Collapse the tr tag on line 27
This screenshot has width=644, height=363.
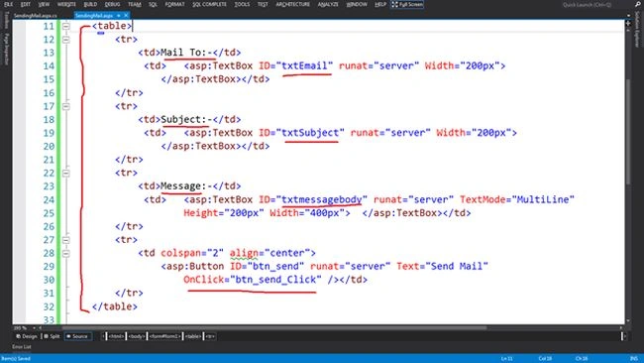65,240
